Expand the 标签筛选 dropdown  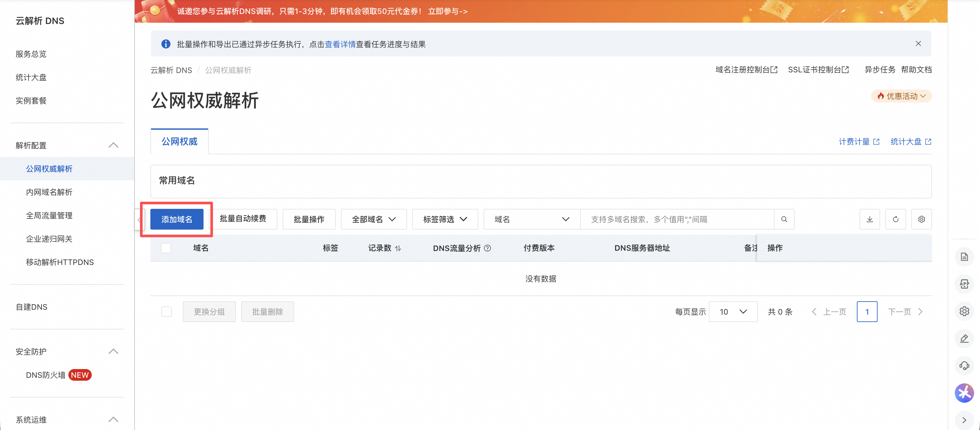tap(445, 219)
